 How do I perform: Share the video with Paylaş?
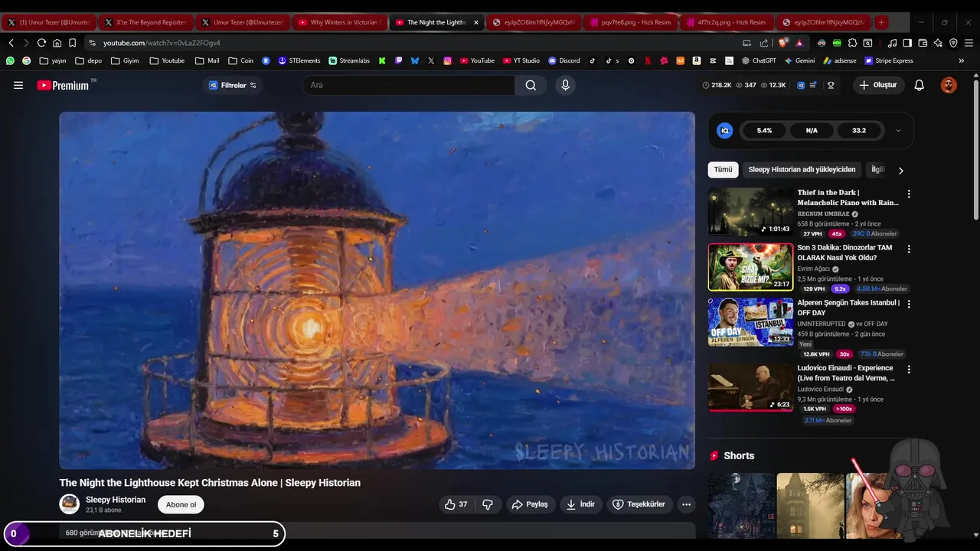click(531, 504)
